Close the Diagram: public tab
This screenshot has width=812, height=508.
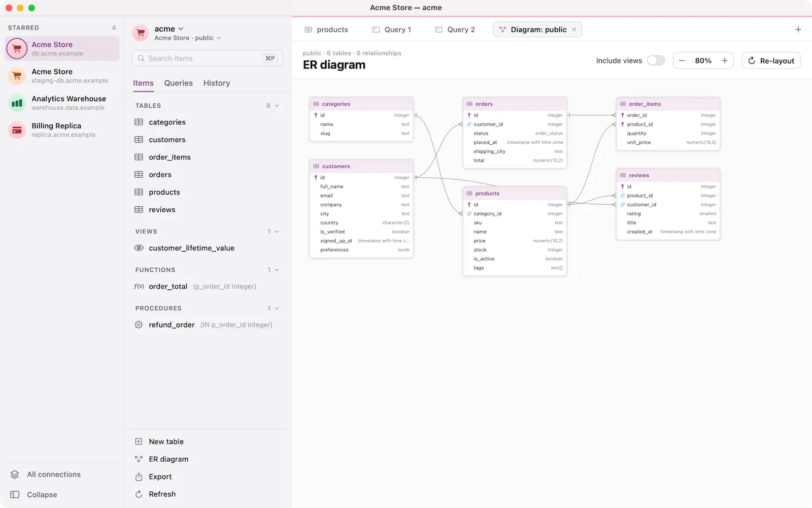tap(574, 29)
